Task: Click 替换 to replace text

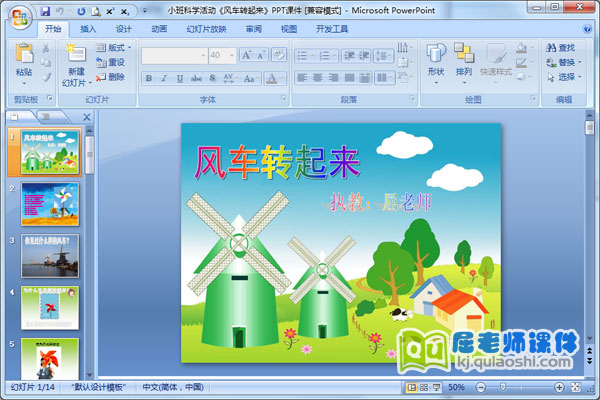Action: pos(564,62)
